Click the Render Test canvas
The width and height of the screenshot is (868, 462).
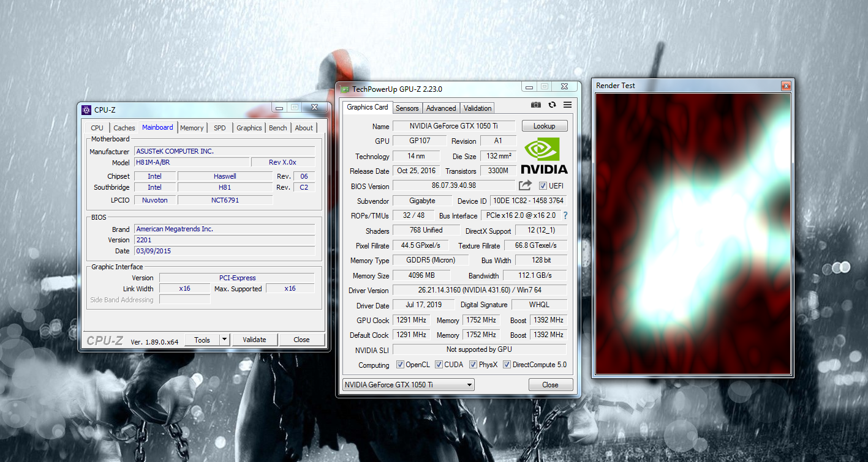(x=693, y=234)
